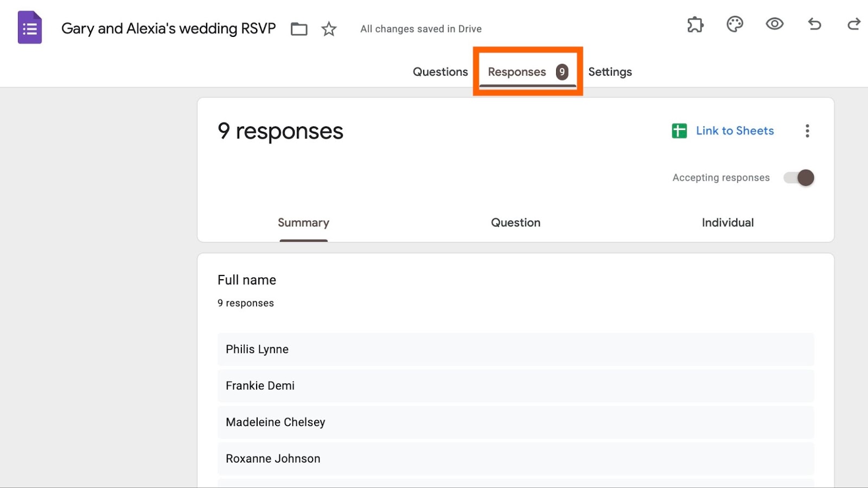Star the wedding RSVP form
The image size is (868, 488).
(x=329, y=29)
